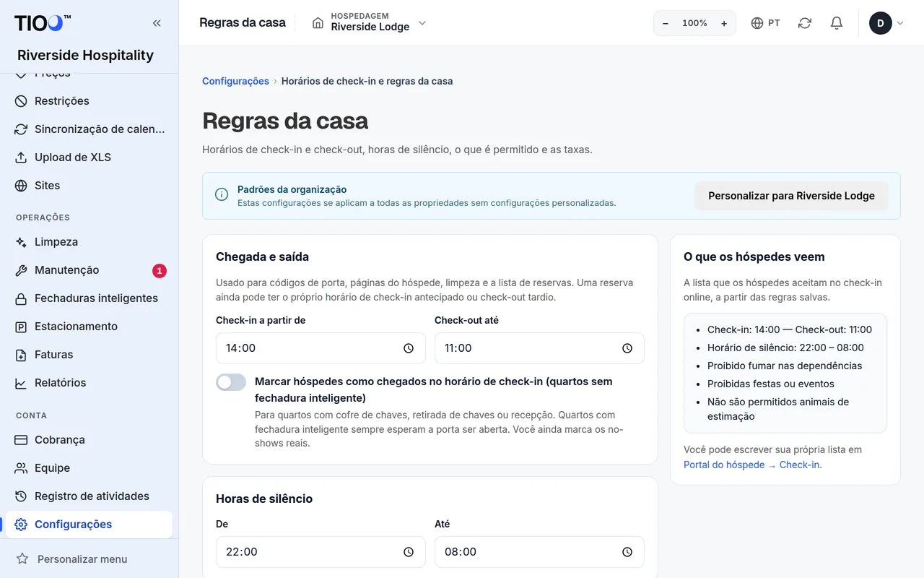This screenshot has height=578, width=924.
Task: Click the clock icon in the quiet hours De field
Action: tap(409, 552)
